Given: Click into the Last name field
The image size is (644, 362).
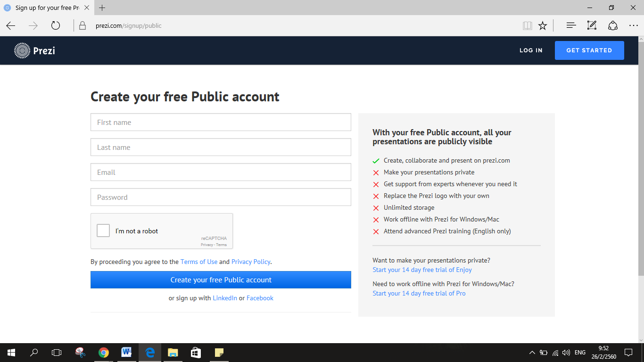Looking at the screenshot, I should click(x=221, y=147).
